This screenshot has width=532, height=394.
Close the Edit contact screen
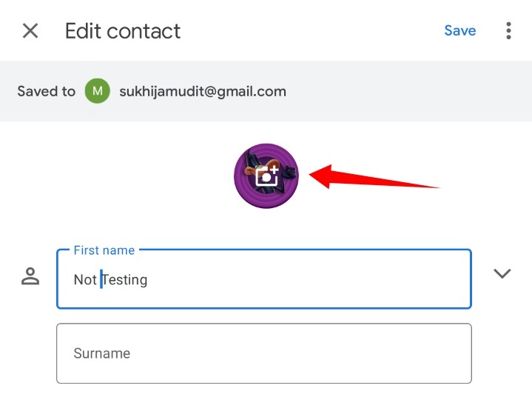coord(30,31)
